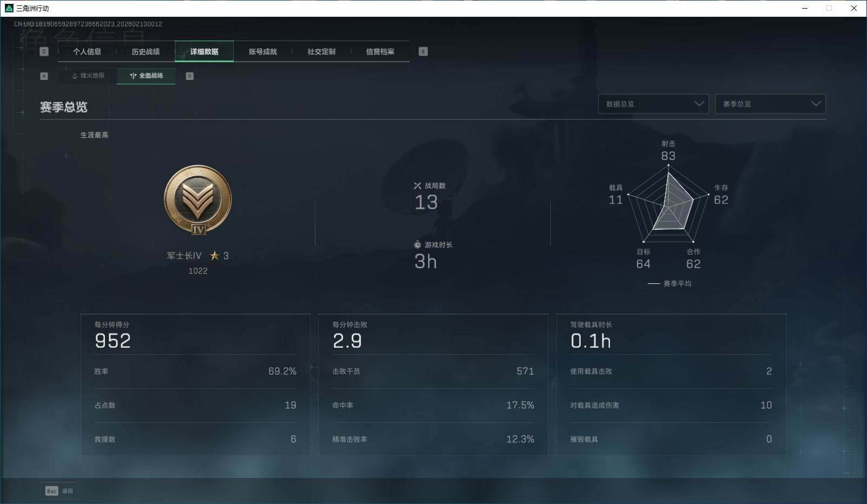Click the gold star next to 军士长IV
This screenshot has width=867, height=504.
[x=215, y=256]
